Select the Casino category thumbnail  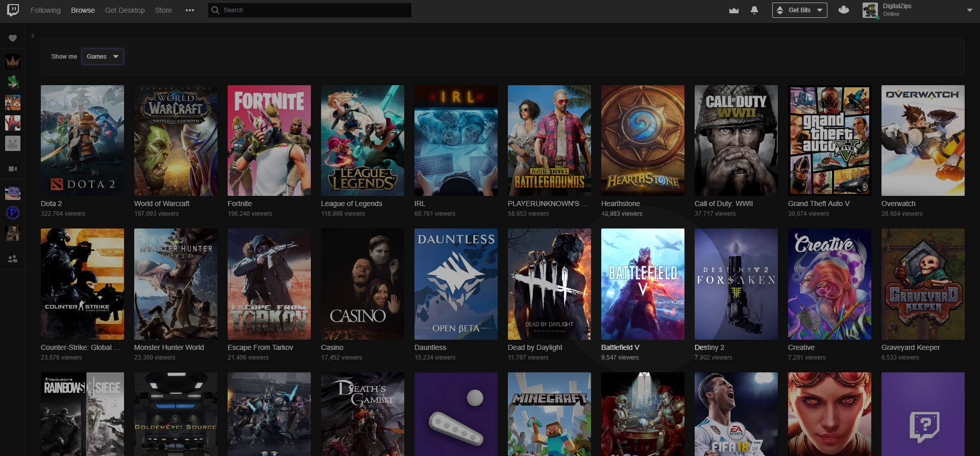pos(362,284)
